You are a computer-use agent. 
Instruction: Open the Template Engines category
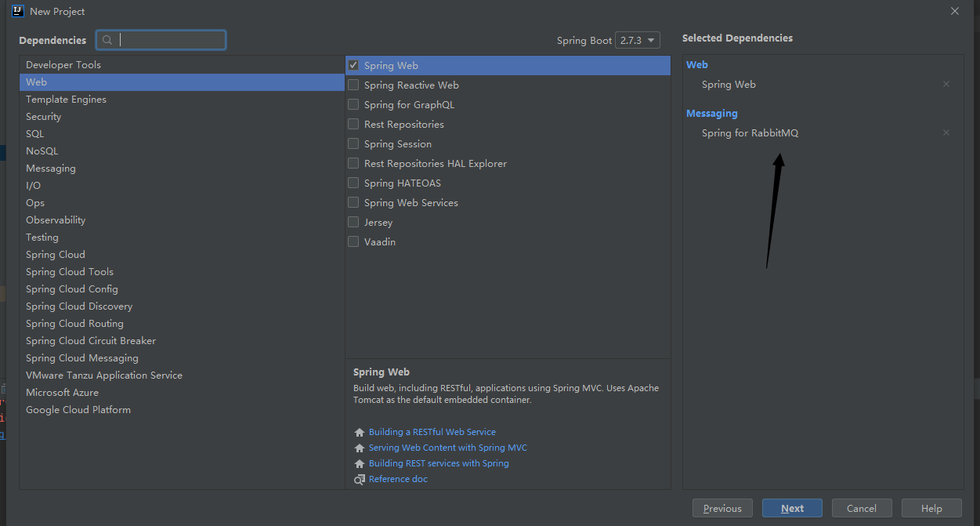click(x=182, y=99)
